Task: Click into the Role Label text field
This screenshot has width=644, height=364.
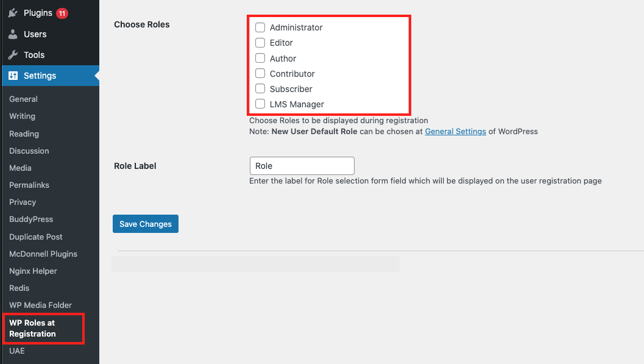Action: [302, 166]
